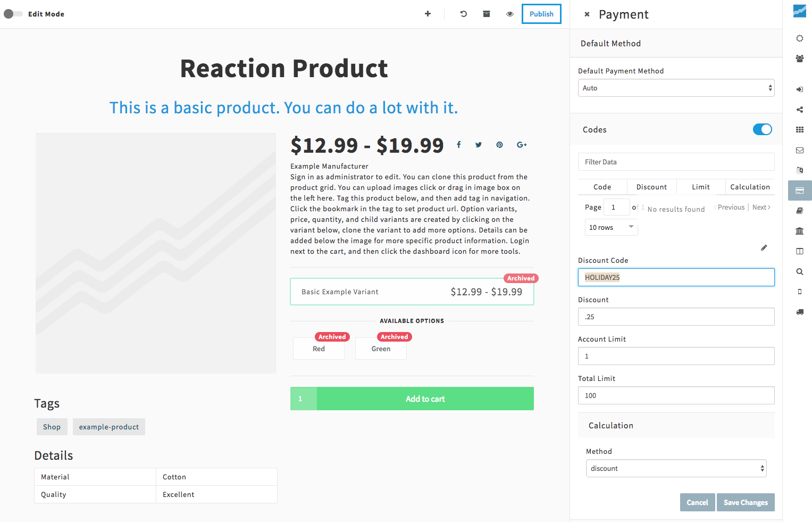The width and height of the screenshot is (812, 522).
Task: Click the Save Changes button
Action: (x=746, y=502)
